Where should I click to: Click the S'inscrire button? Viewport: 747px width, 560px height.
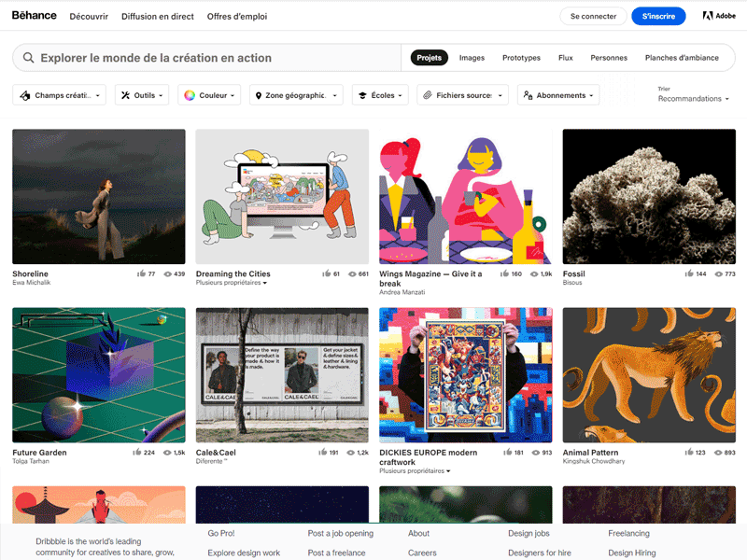(x=658, y=16)
